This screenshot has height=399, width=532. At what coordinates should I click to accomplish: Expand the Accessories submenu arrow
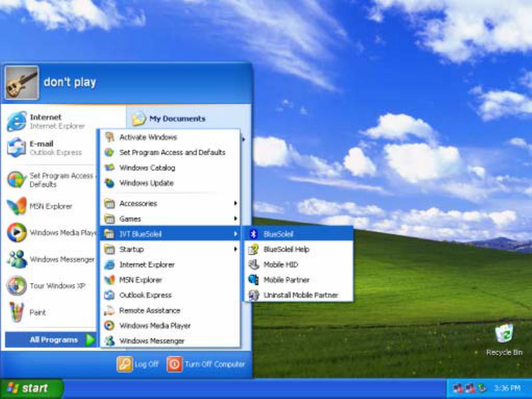point(235,203)
